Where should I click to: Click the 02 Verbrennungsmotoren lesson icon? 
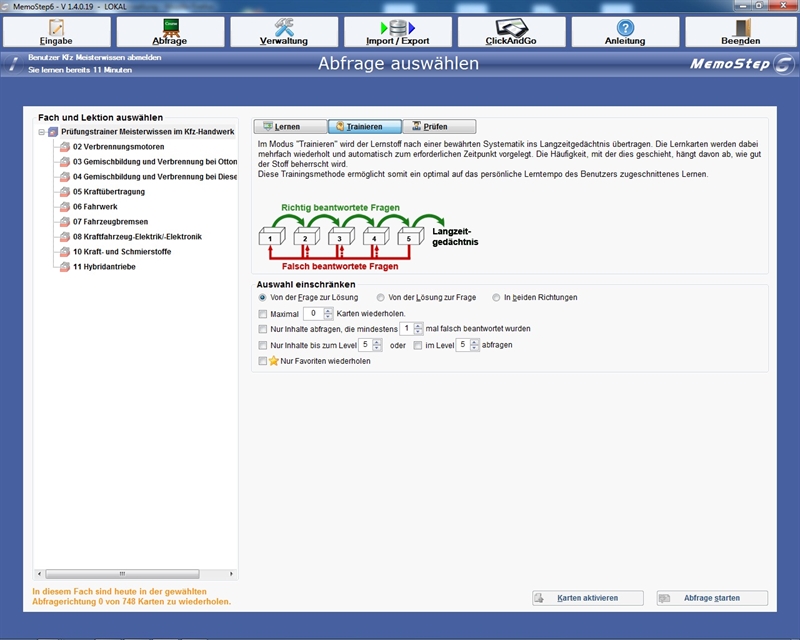[x=65, y=147]
